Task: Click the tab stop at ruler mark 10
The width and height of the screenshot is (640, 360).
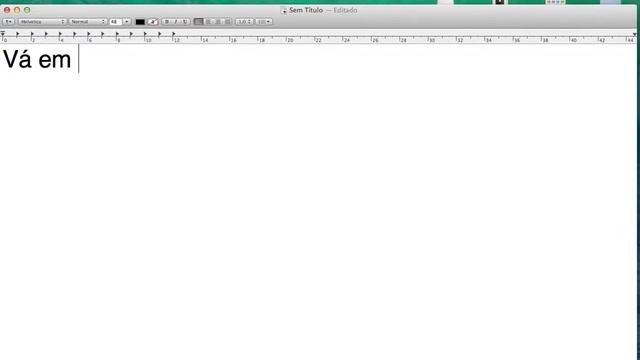Action: (x=145, y=34)
